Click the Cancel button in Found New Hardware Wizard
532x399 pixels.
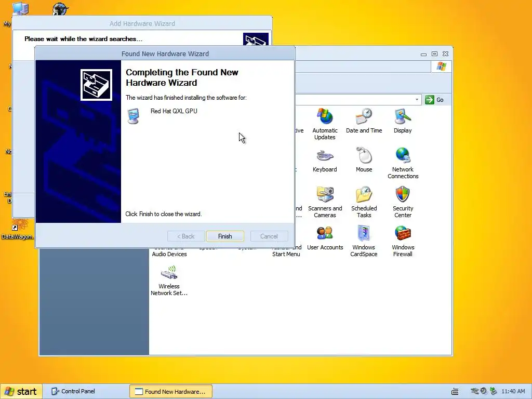pos(269,236)
